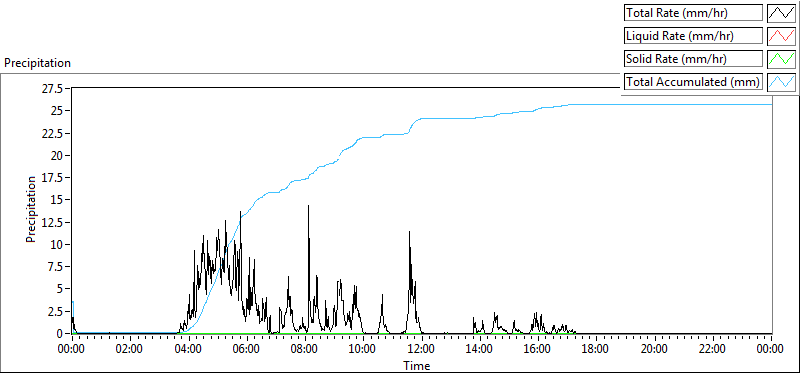Click the Solid Rate green line swatch

tap(782, 58)
